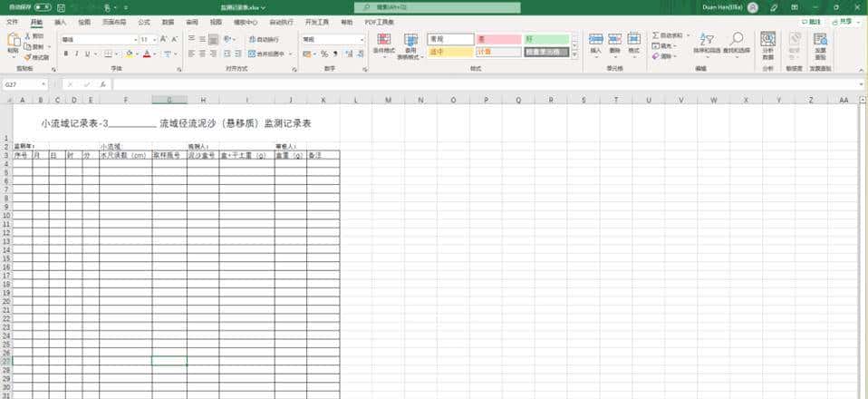Click the Save icon in title bar
The height and width of the screenshot is (399, 868).
61,8
